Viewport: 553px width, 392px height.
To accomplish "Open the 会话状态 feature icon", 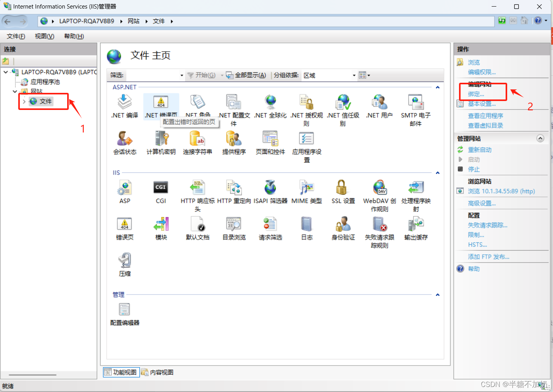I will pyautogui.click(x=124, y=138).
